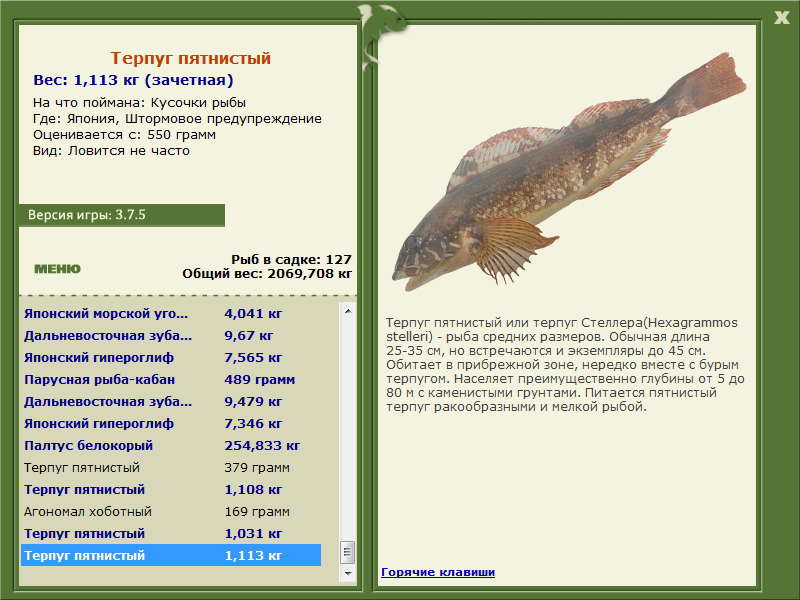Viewport: 800px width, 600px height.
Task: Open the МЕНЮ button
Action: [57, 268]
